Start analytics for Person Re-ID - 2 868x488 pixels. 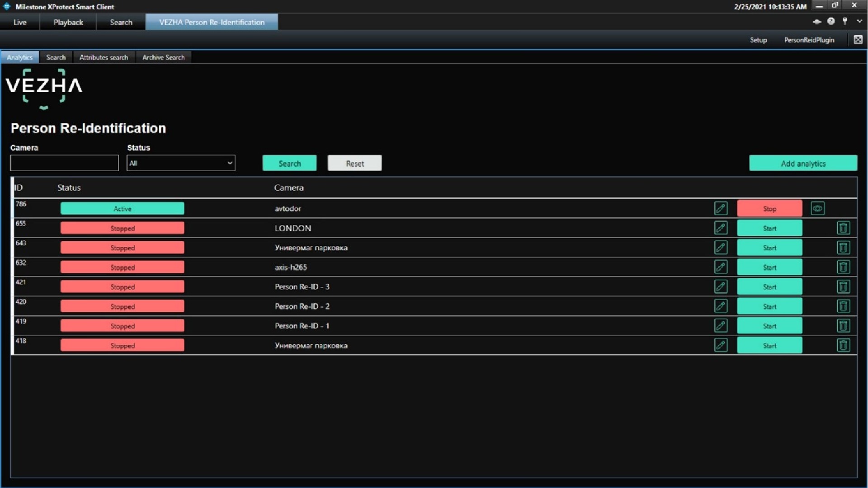pos(769,306)
